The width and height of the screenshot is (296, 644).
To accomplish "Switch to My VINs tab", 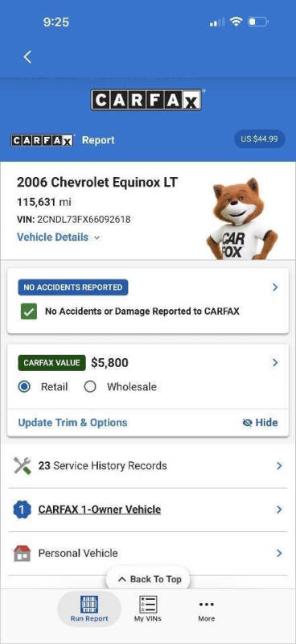I will [x=148, y=609].
